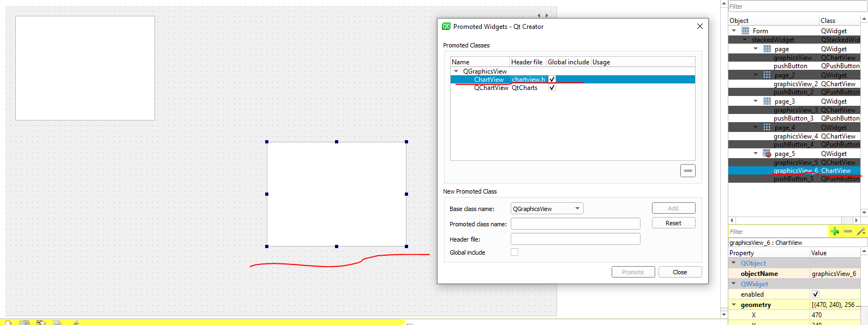This screenshot has width=868, height=325.
Task: Click the Property column header
Action: [x=769, y=252]
